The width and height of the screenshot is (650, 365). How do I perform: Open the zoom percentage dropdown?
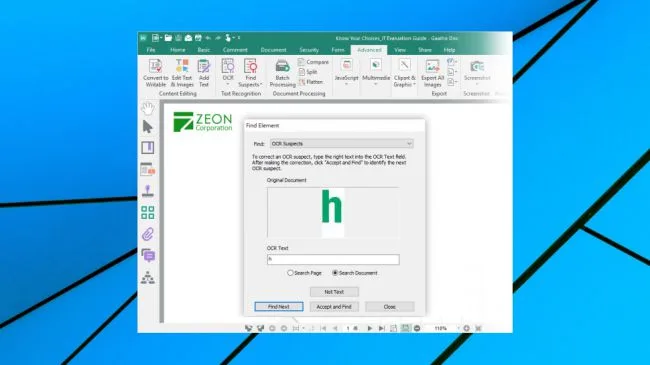pos(458,328)
